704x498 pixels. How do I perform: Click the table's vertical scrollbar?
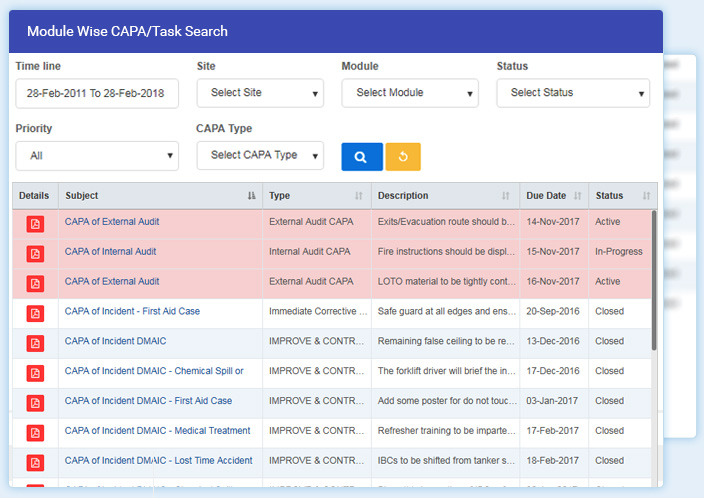click(x=655, y=280)
